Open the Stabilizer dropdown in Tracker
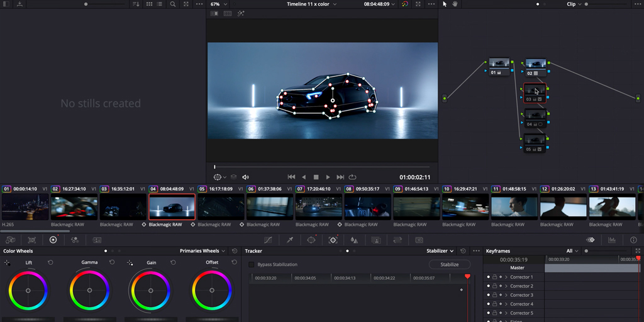Viewport: 644px width, 322px height. click(x=440, y=251)
